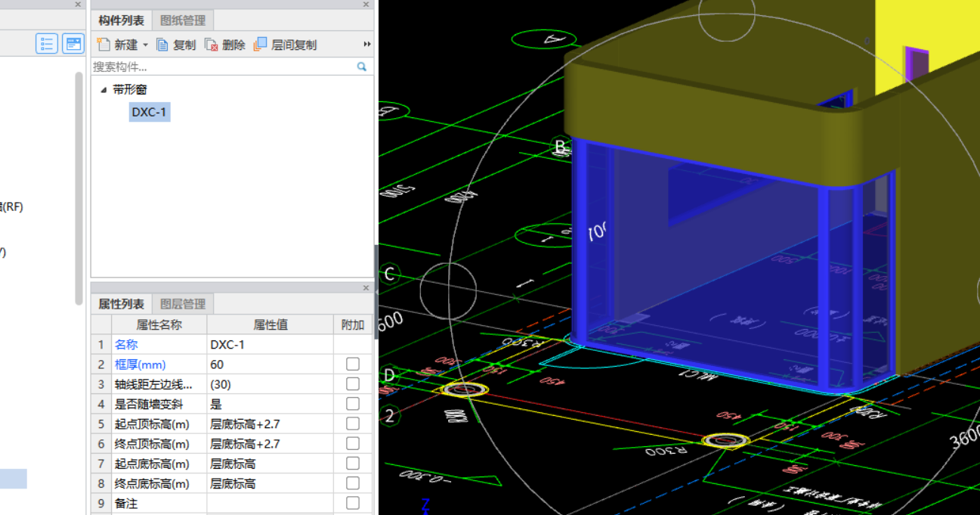
Task: Switch to list view icon in left panel
Action: 47,44
